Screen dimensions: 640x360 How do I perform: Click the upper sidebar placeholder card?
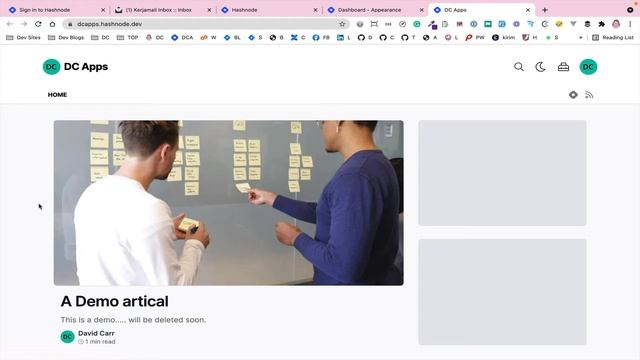pos(502,173)
